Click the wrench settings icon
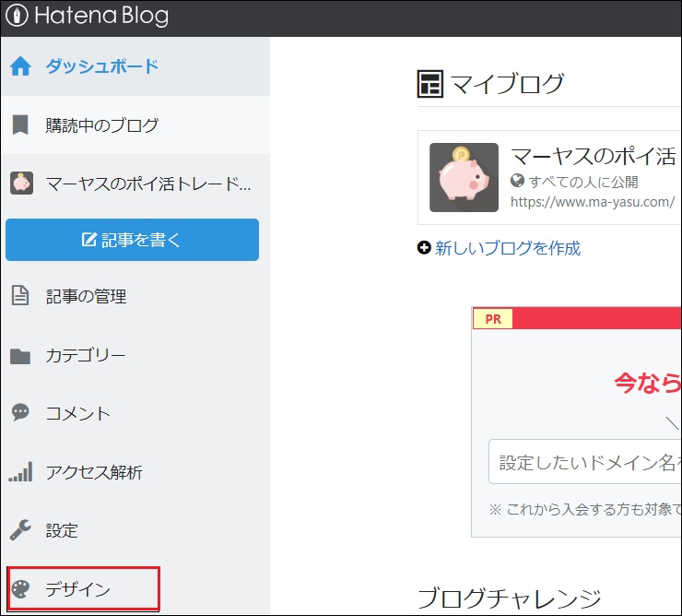This screenshot has height=616, width=682. point(20,530)
